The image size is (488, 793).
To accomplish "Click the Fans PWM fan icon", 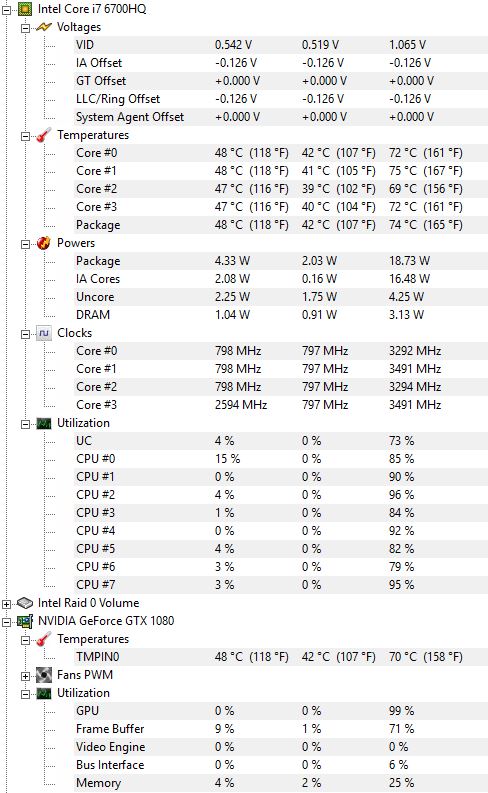I will (x=44, y=675).
